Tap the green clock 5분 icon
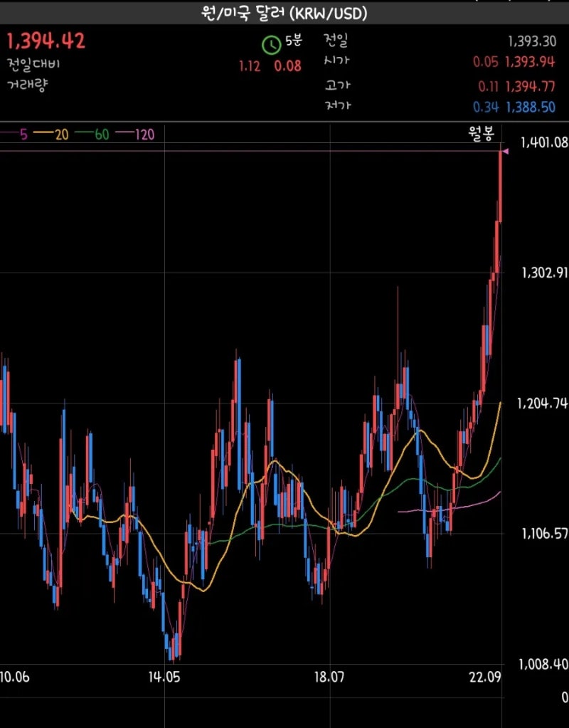This screenshot has width=569, height=728. [x=271, y=45]
